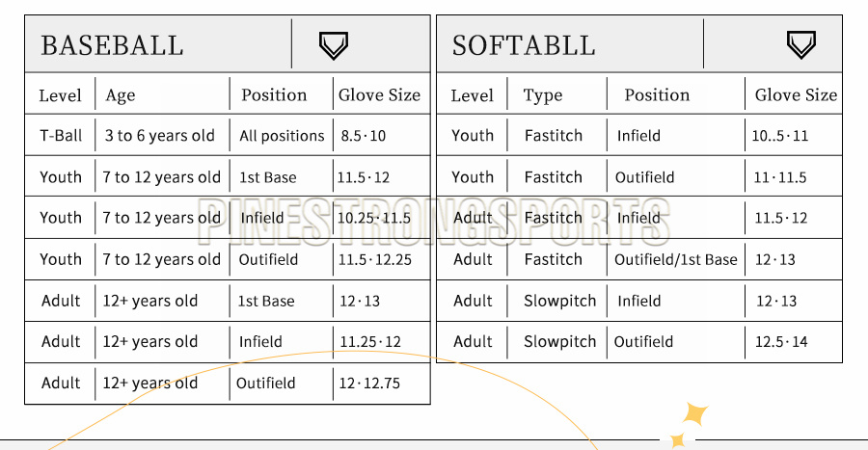Select the "Outifield/1st Base" position cell
The image size is (868, 450).
point(675,259)
